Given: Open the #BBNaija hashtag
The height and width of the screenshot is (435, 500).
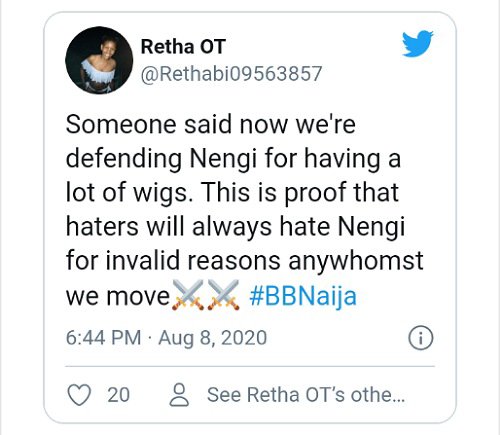Looking at the screenshot, I should pyautogui.click(x=303, y=296).
